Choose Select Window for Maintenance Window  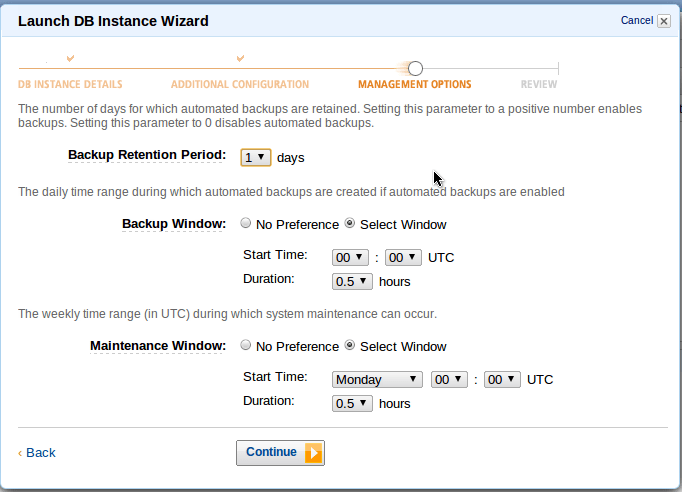point(350,346)
